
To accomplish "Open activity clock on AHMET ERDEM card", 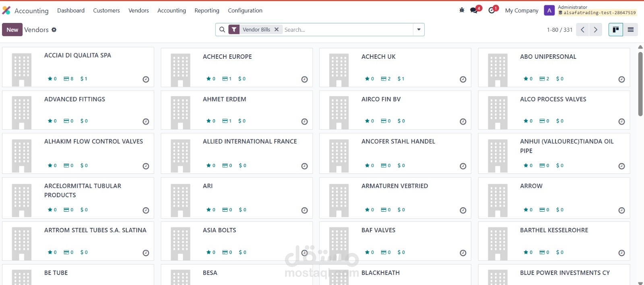I will point(305,122).
